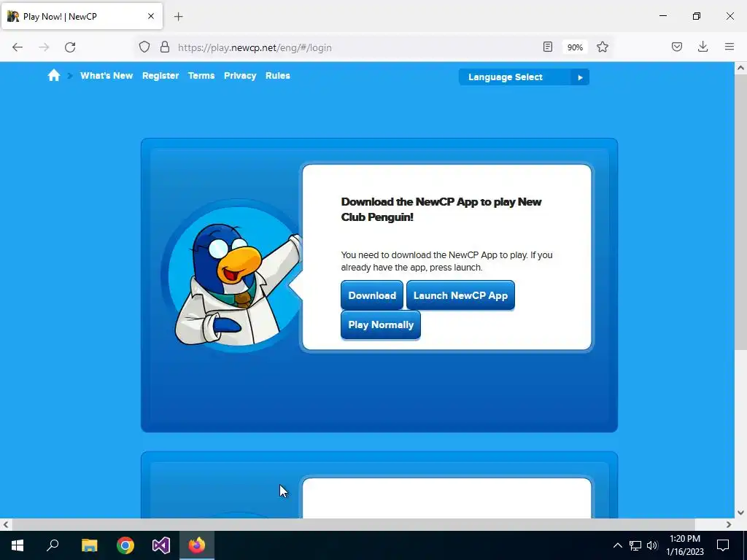Open the Windows Start menu

tap(18, 545)
